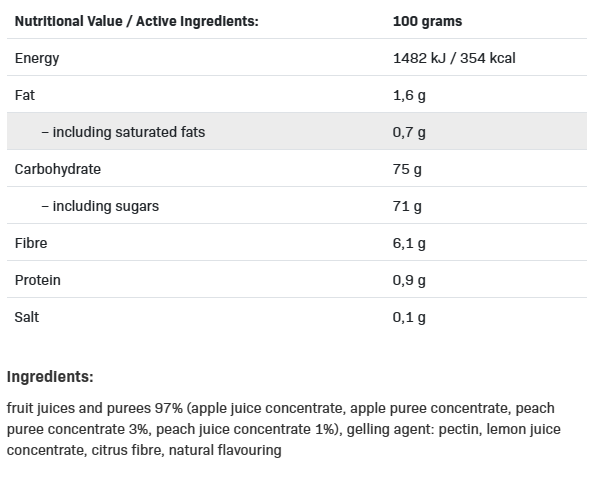Select the Salt row label
600x478 pixels.
click(x=27, y=317)
